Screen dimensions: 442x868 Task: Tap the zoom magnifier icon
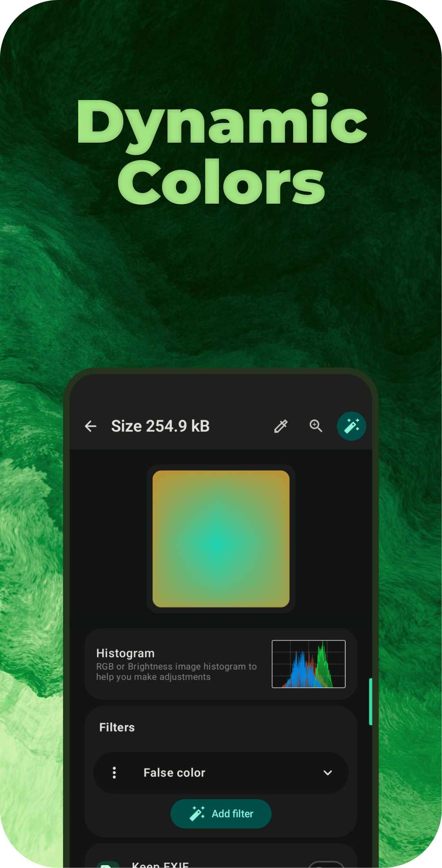[316, 426]
